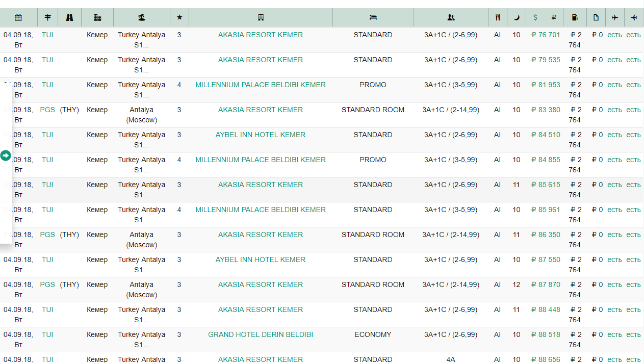Viewport: 644px width, 364px height.
Task: Click nights value '12' in ₽ 87 870 row
Action: pos(517,284)
